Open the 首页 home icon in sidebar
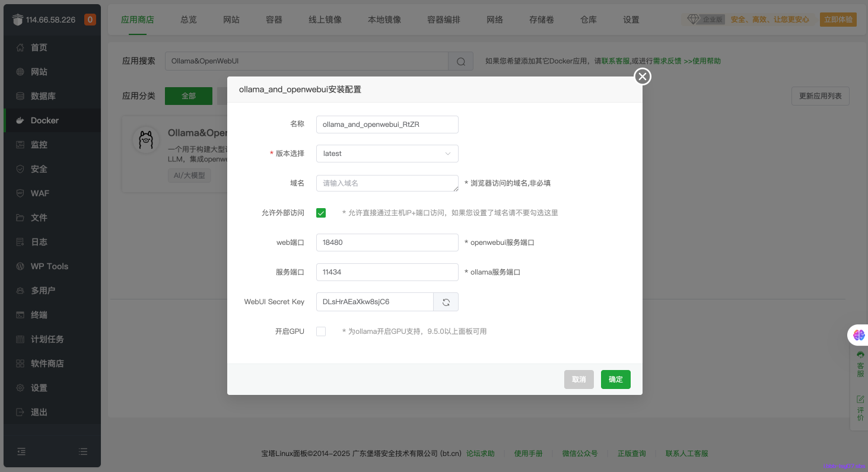 pos(20,47)
